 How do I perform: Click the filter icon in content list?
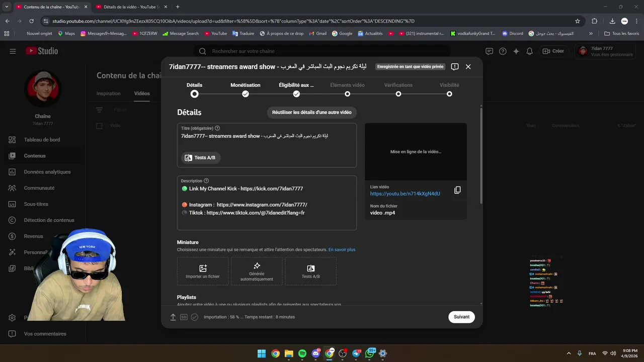point(100,110)
